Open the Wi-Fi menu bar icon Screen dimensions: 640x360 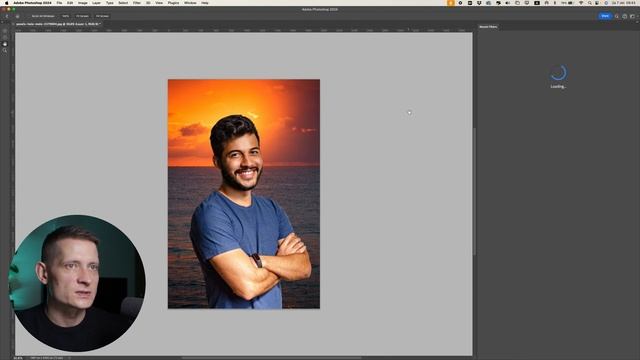click(x=581, y=3)
